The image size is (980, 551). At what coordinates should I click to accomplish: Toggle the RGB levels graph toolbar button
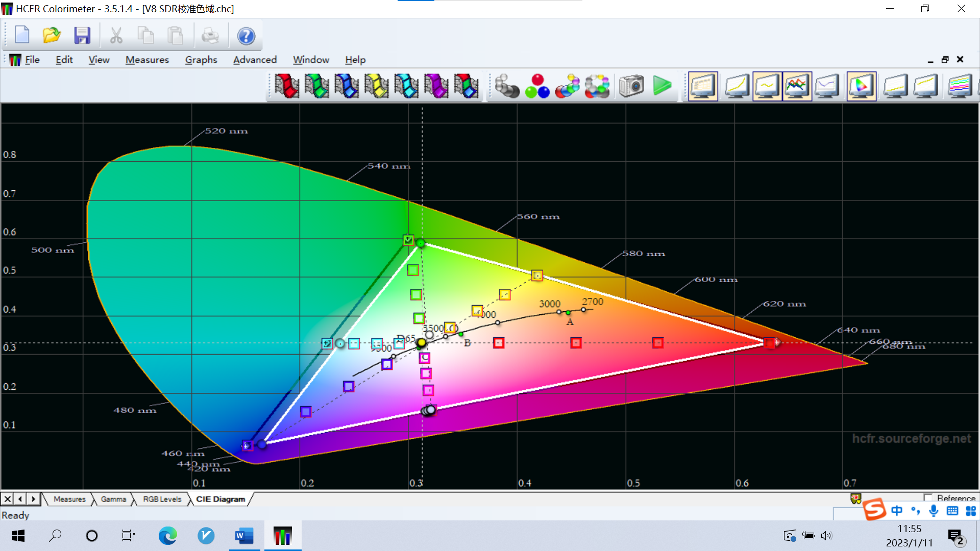[797, 86]
